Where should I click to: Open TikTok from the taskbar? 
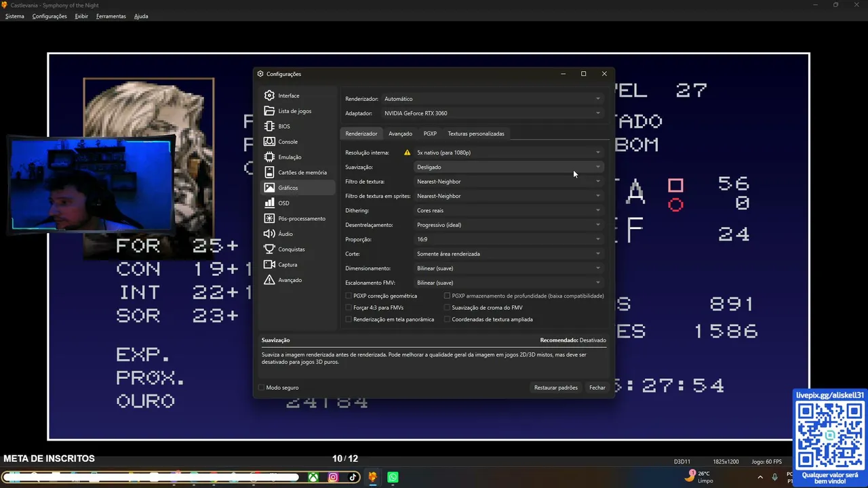353,477
